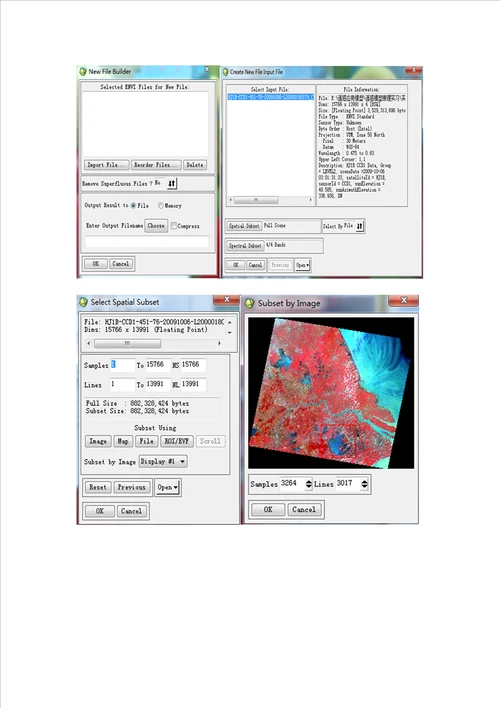Increase the Samples value with the stepper arrows
500x708 pixels.
[308, 482]
